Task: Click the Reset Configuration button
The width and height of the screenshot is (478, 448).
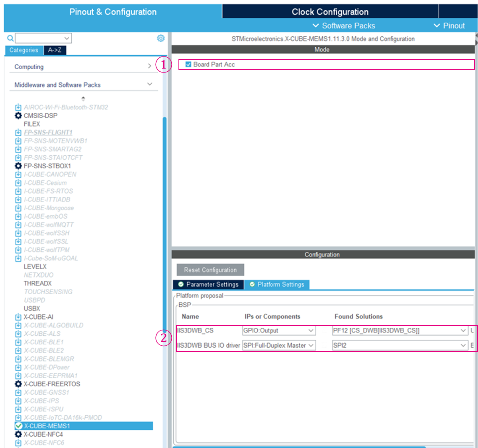Action: (x=210, y=270)
